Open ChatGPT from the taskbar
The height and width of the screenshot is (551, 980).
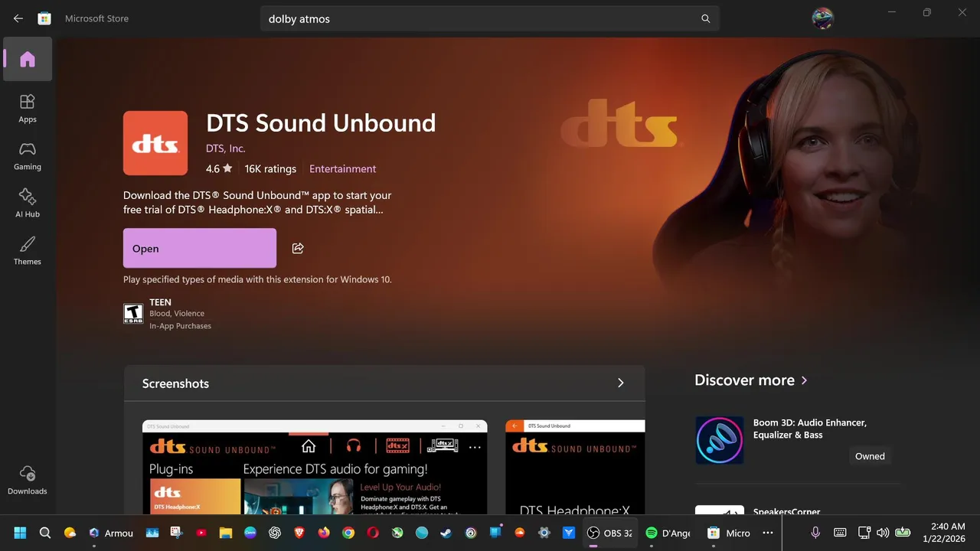click(x=275, y=533)
